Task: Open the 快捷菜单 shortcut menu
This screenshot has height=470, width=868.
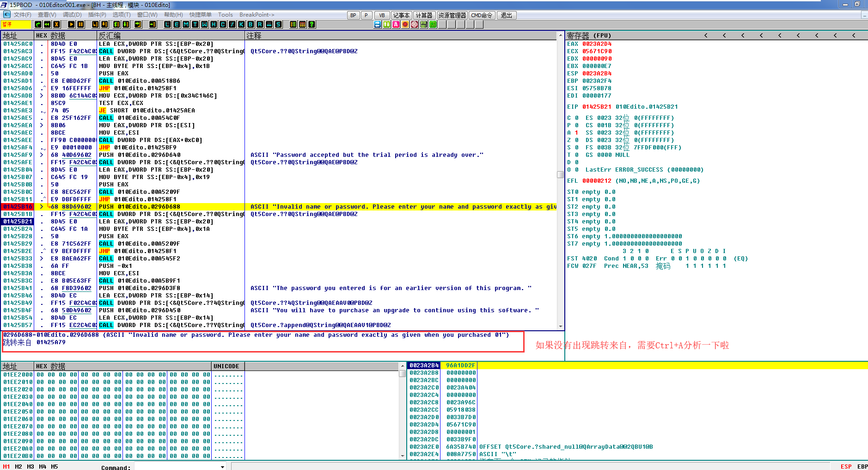Action: click(200, 15)
